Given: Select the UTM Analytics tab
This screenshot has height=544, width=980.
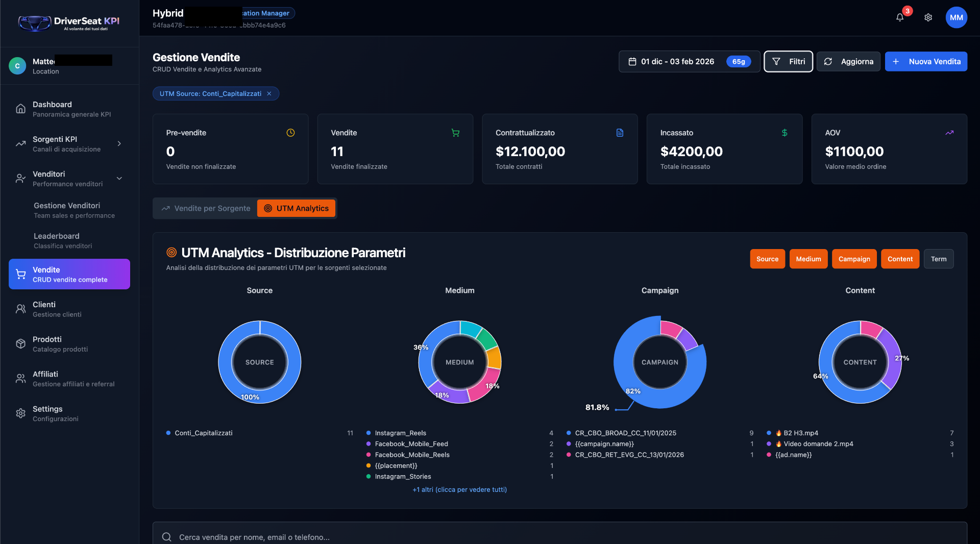Looking at the screenshot, I should pyautogui.click(x=296, y=208).
